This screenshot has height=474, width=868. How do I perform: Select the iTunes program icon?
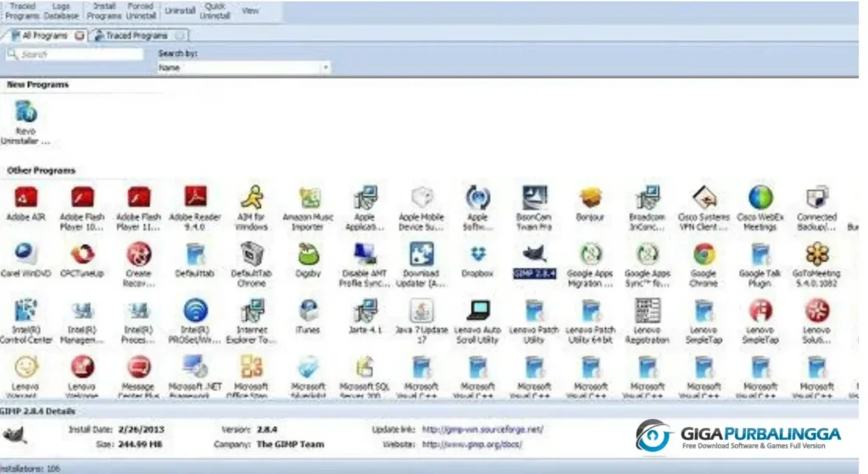(309, 310)
